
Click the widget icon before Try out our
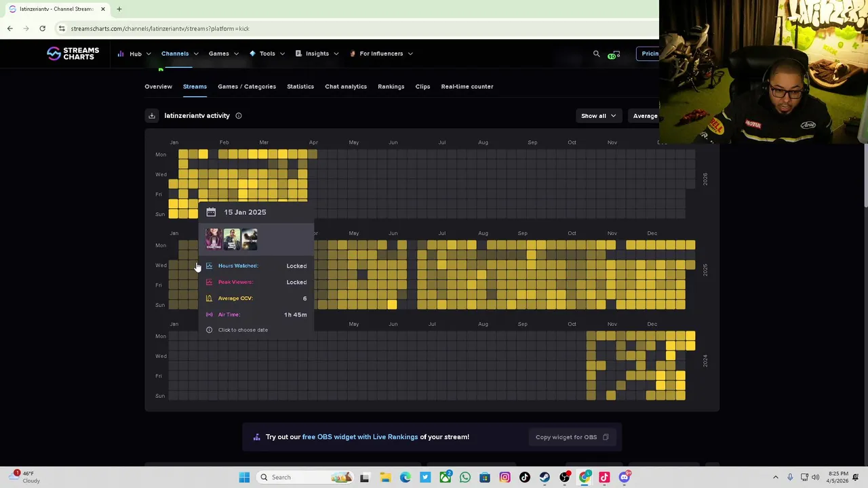(256, 437)
